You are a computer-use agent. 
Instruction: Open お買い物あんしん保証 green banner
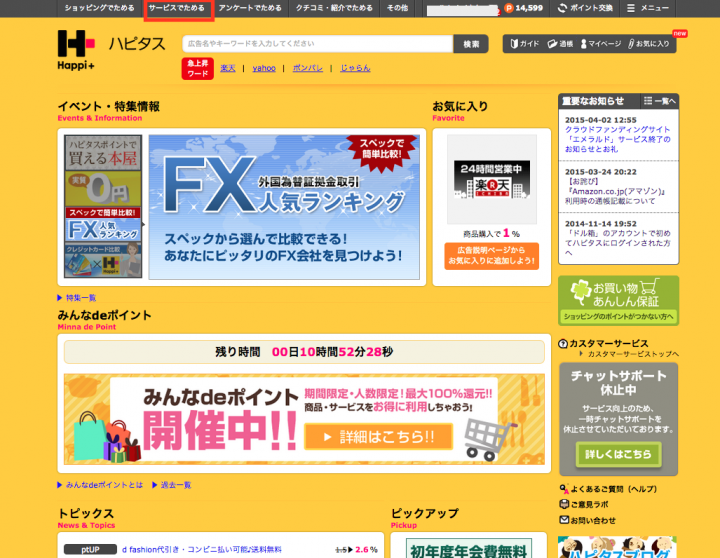619,300
